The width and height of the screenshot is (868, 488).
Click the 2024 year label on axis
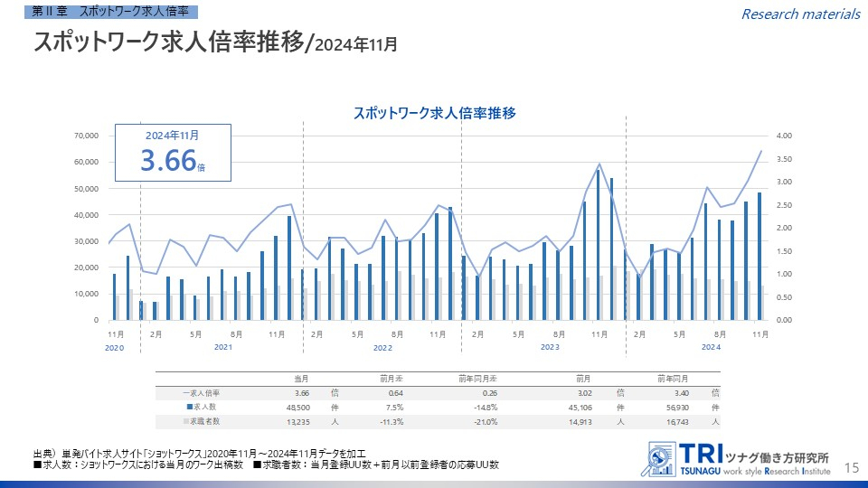coord(711,347)
